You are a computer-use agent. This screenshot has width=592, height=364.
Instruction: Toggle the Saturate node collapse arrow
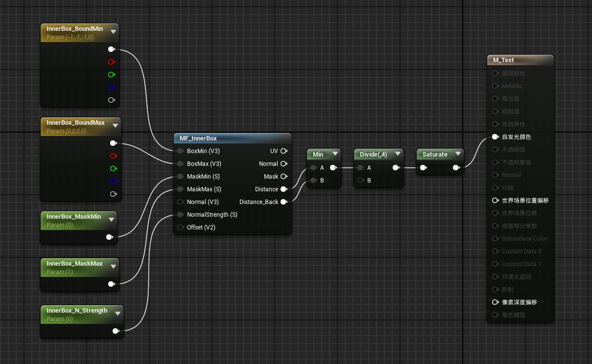pos(458,154)
